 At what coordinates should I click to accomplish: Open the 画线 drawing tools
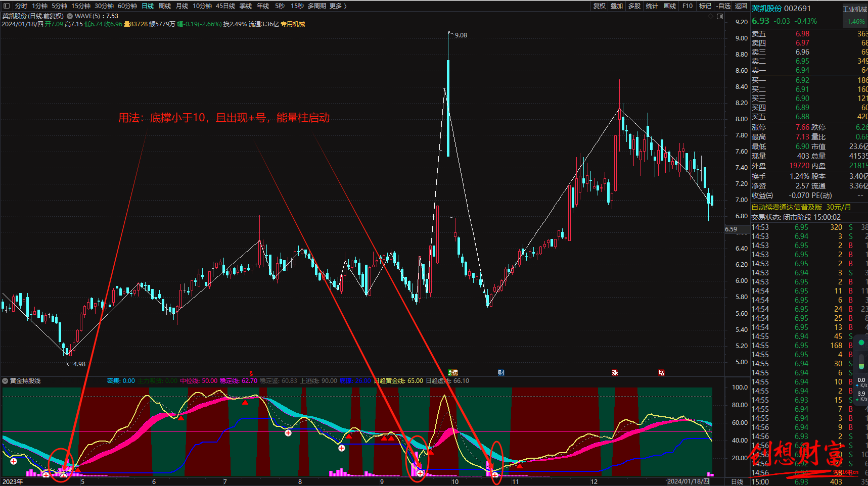tap(670, 6)
